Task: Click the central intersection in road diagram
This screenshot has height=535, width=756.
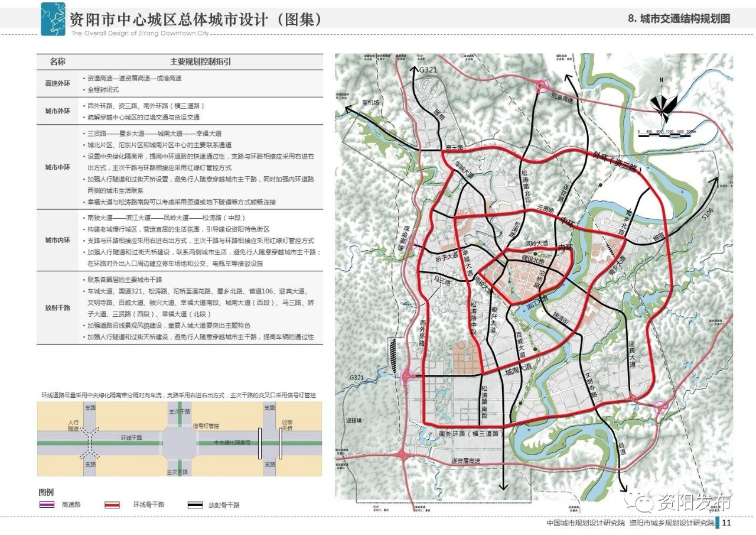Action: [x=178, y=442]
